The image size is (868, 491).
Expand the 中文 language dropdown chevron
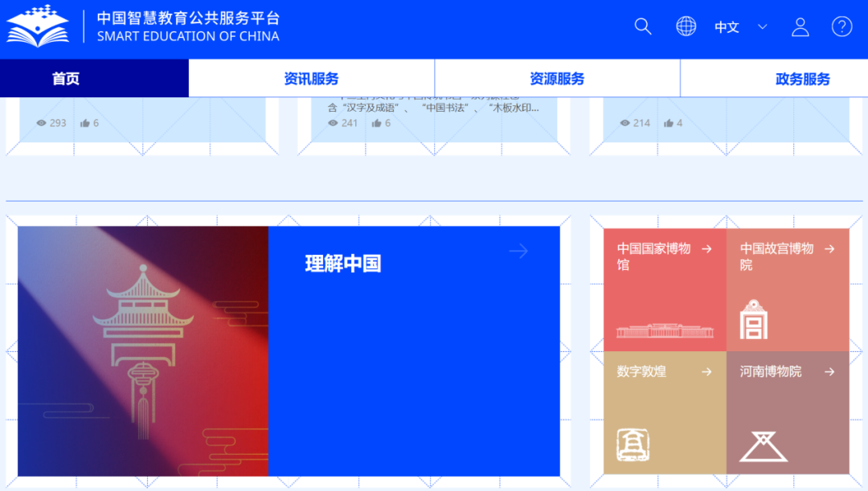click(762, 27)
